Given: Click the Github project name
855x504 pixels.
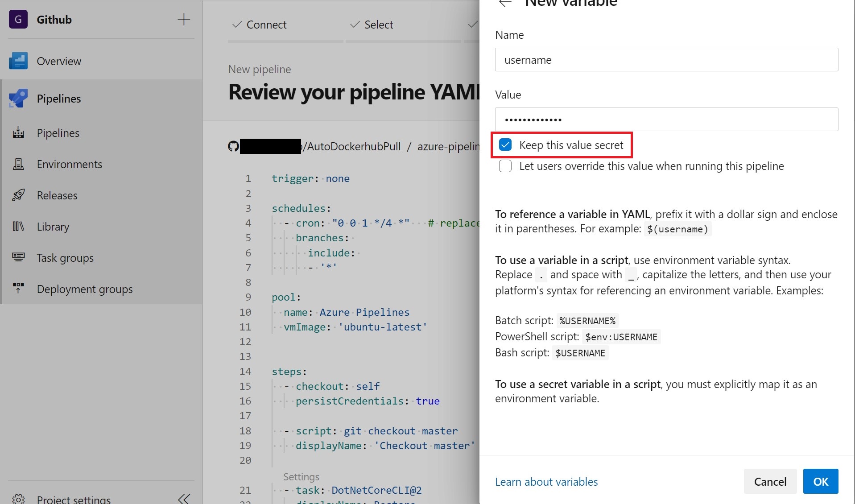Looking at the screenshot, I should 54,20.
